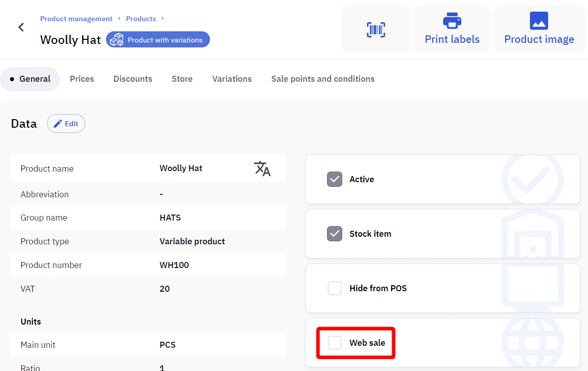The image size is (588, 371).
Task: Click the back arrow icon
Action: [x=21, y=27]
